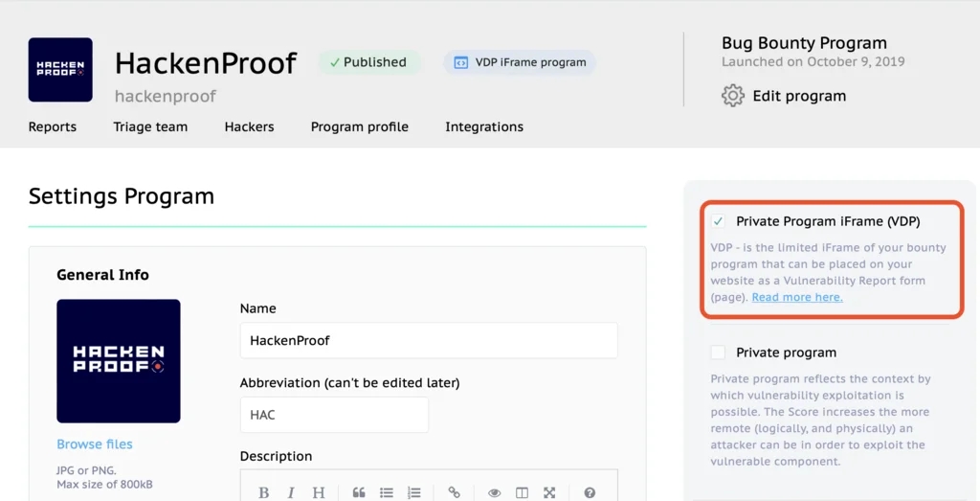
Task: Open the Reports tab
Action: (53, 127)
